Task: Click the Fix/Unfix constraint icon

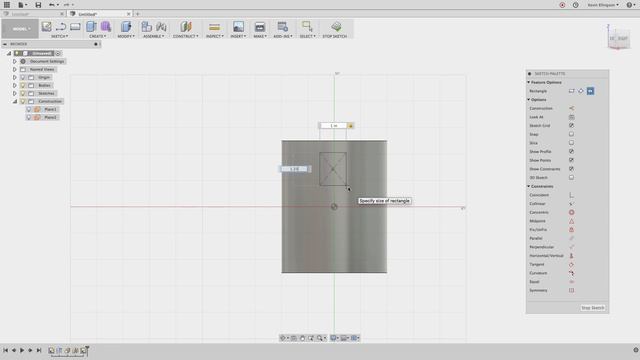Action: pos(571,230)
